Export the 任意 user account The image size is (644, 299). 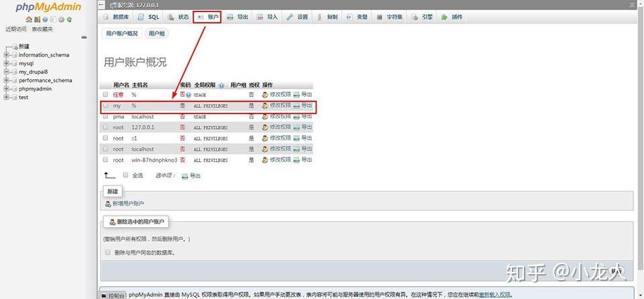(303, 95)
